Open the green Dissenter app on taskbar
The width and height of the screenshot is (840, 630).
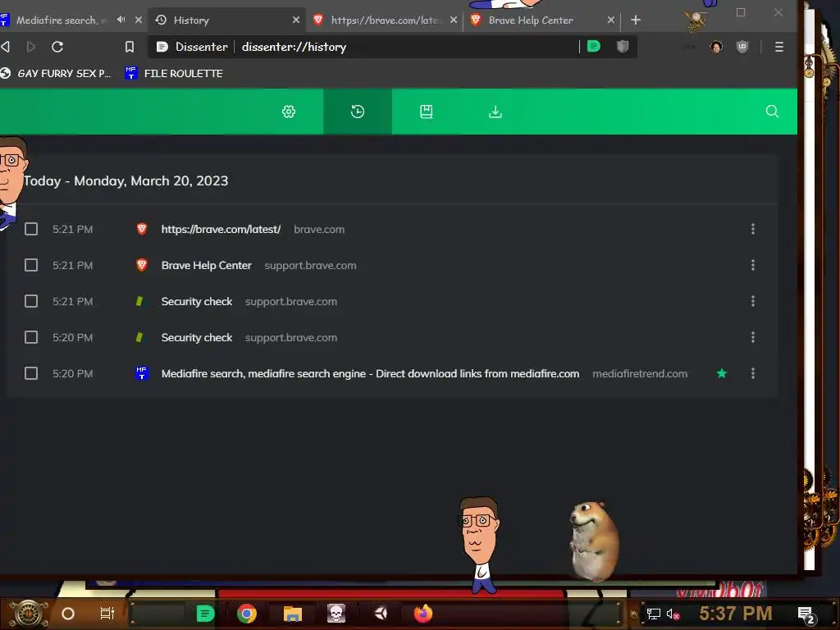[205, 614]
